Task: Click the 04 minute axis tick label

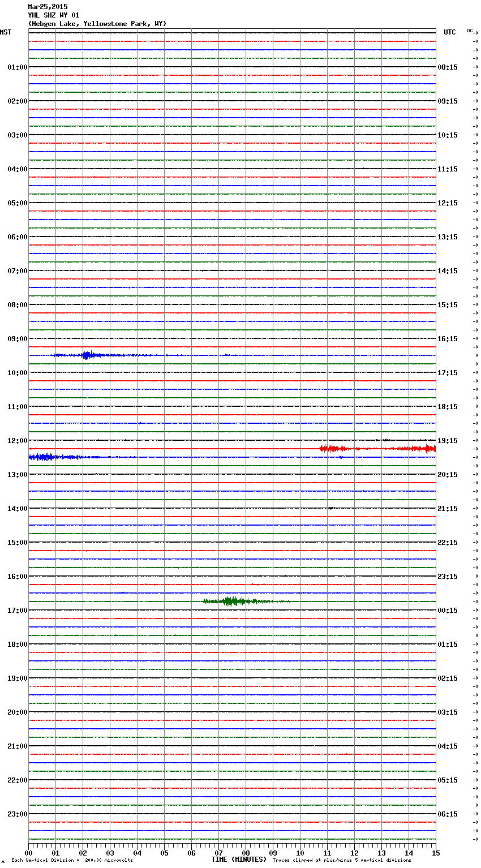Action: [137, 853]
